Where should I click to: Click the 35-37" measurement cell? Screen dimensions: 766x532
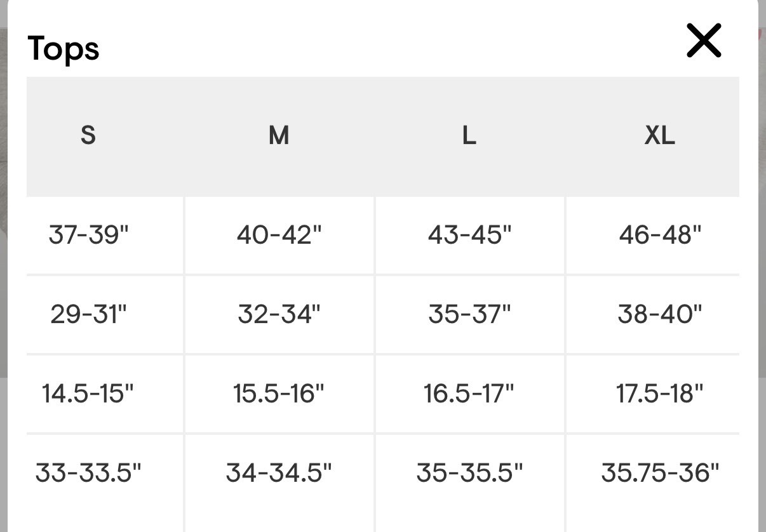[x=469, y=314]
